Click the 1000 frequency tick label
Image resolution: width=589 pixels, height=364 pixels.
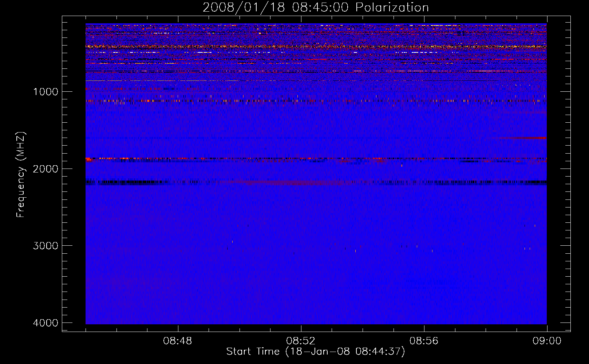point(46,92)
